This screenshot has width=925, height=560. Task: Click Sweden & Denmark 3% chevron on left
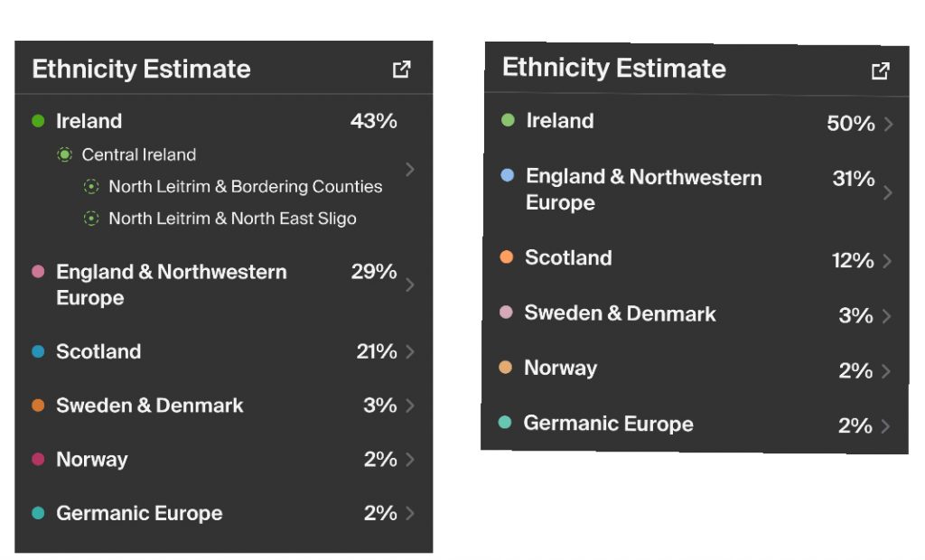pyautogui.click(x=411, y=406)
